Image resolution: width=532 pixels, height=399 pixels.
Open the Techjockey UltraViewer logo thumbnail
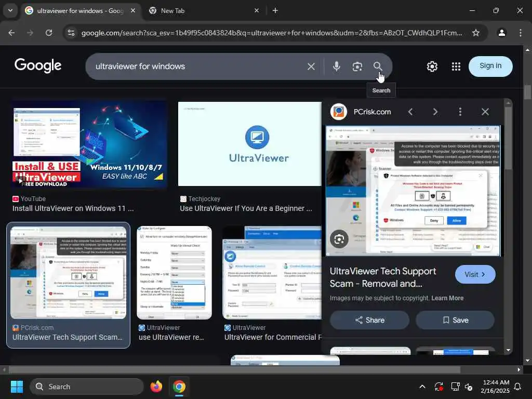click(x=250, y=144)
